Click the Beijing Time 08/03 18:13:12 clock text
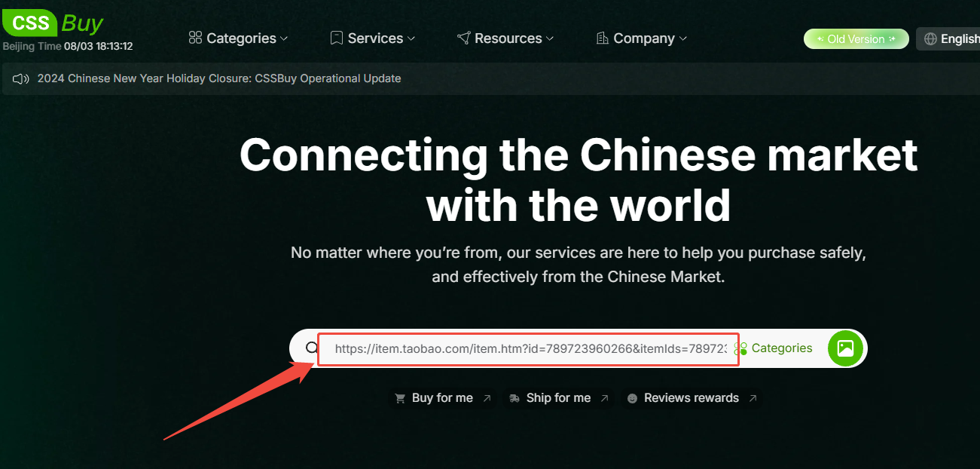 68,46
